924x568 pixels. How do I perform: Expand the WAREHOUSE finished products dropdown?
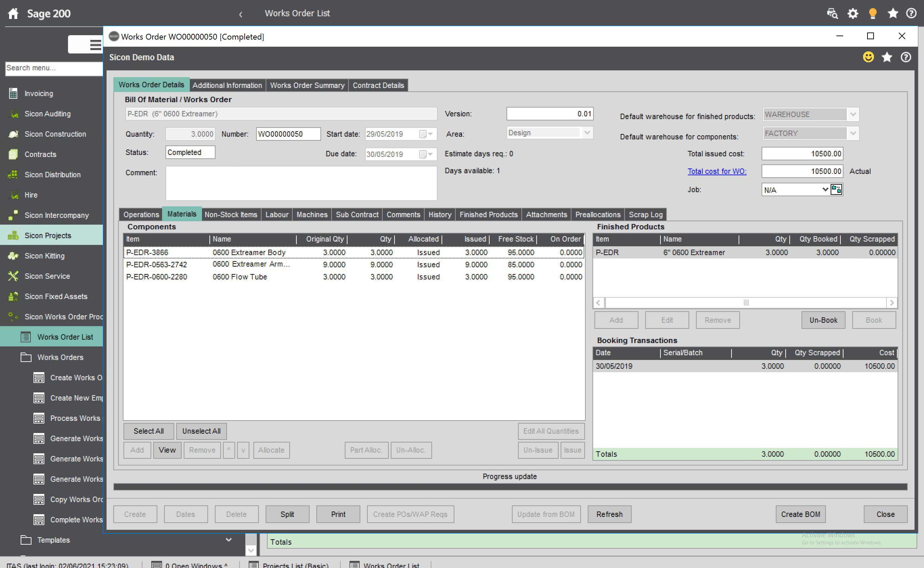click(x=853, y=114)
